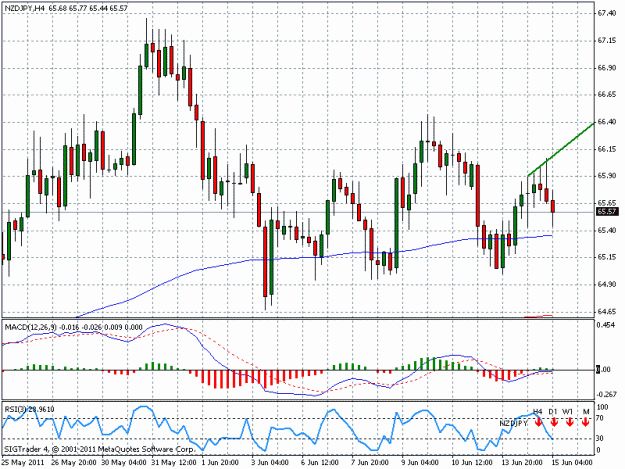This screenshot has height=469, width=625.
Task: Click the 67.40 price axis label
Action: [607, 13]
